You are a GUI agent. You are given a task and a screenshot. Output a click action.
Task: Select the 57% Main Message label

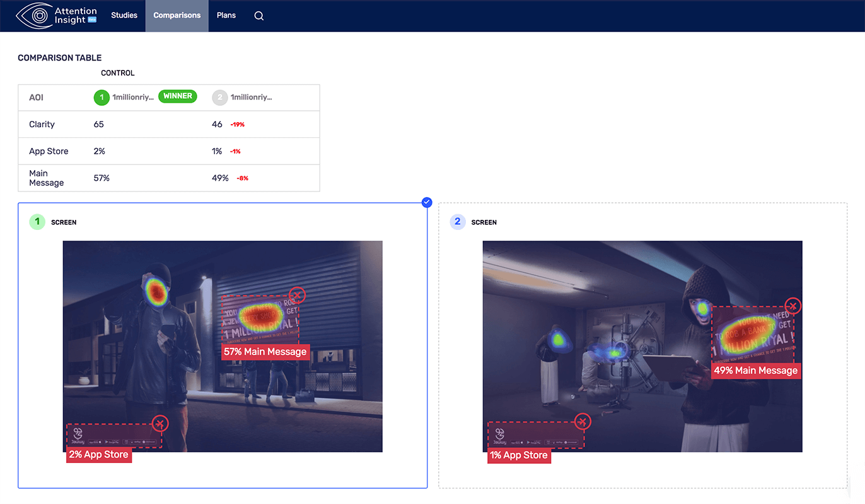pos(265,352)
